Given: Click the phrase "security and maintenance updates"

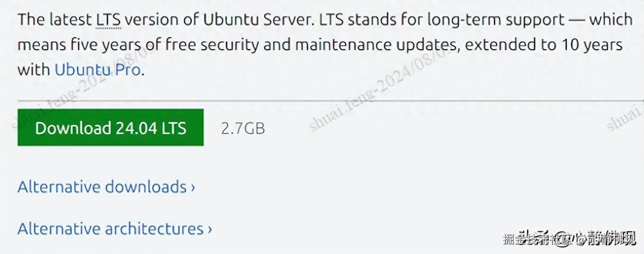Looking at the screenshot, I should click(335, 45).
